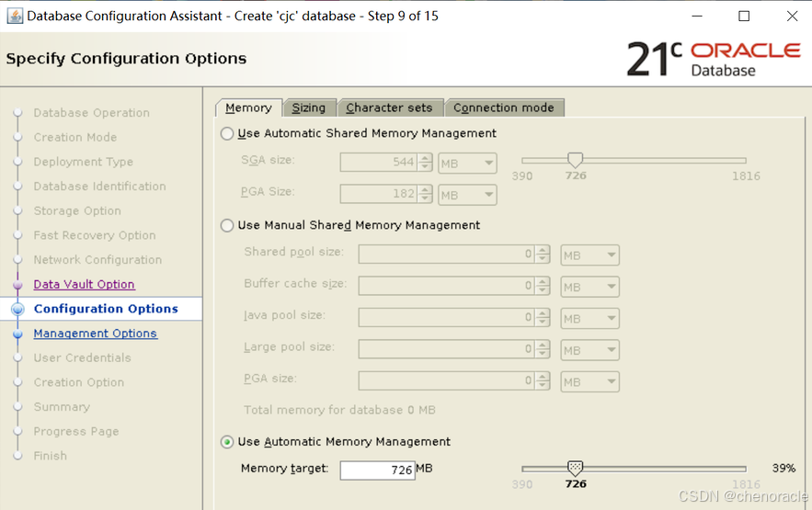Select Use Automatic Shared Memory Management
The width and height of the screenshot is (812, 510).
click(x=227, y=133)
